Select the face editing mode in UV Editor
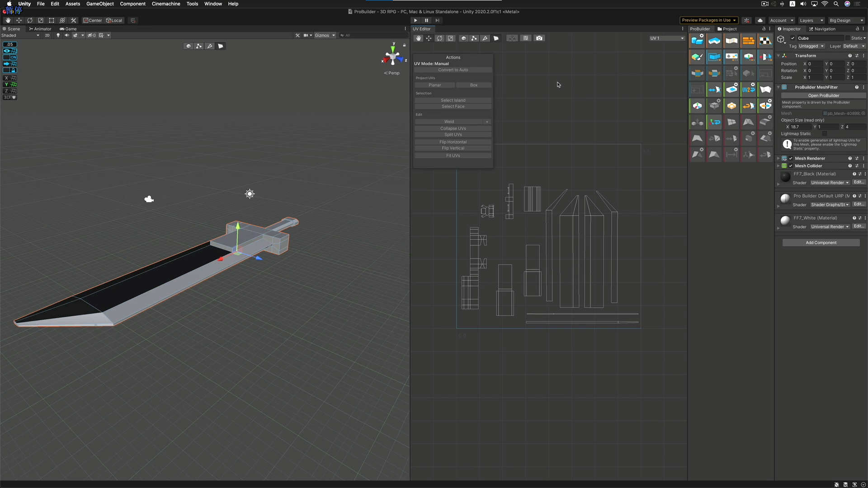Image resolution: width=868 pixels, height=488 pixels. pyautogui.click(x=496, y=38)
